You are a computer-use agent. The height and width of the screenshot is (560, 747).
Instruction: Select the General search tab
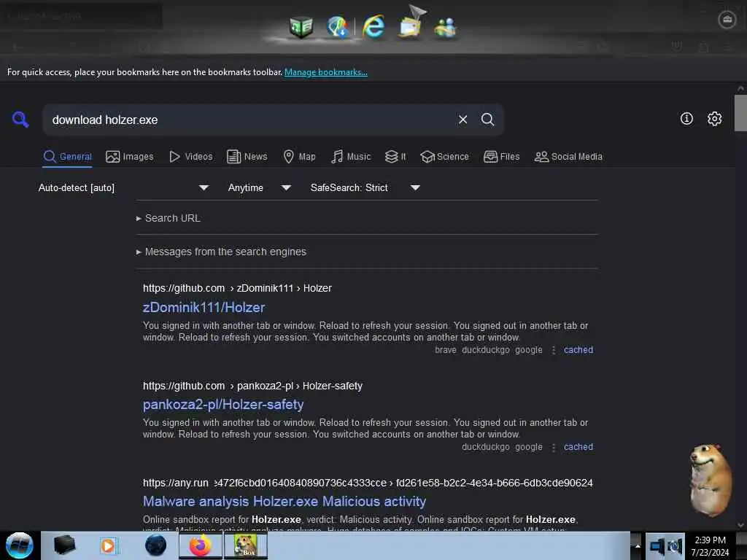(67, 157)
